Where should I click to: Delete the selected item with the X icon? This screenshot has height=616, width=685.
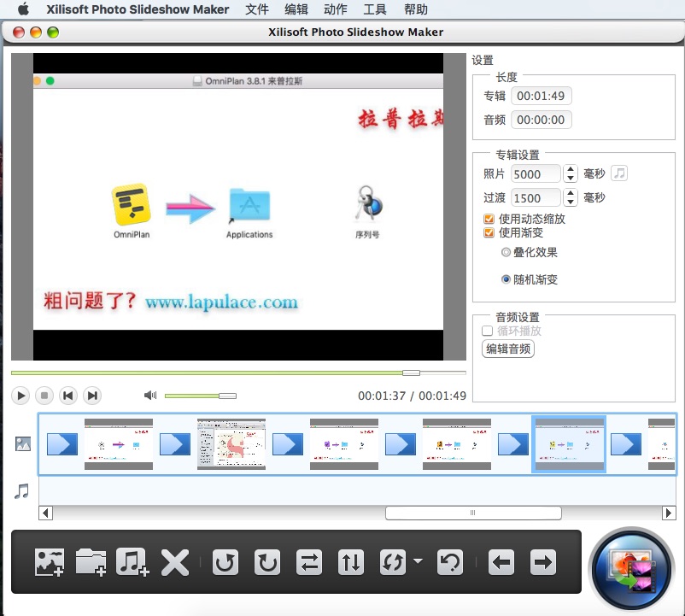click(175, 562)
